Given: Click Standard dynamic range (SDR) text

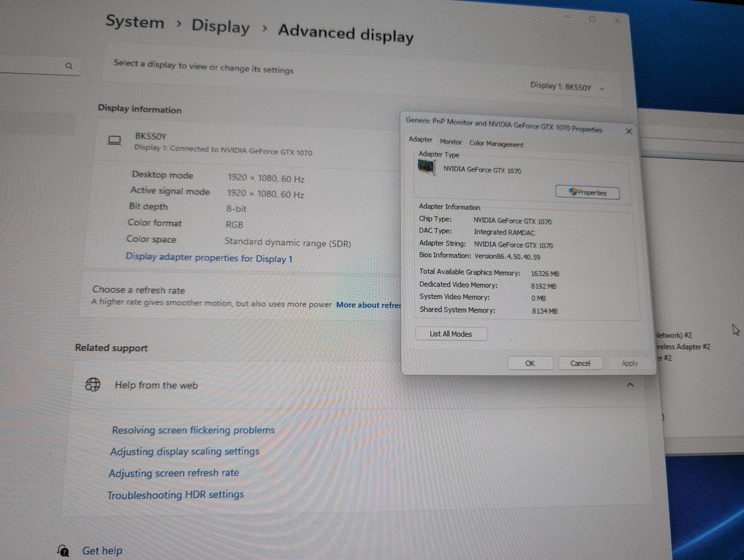Looking at the screenshot, I should pos(288,243).
